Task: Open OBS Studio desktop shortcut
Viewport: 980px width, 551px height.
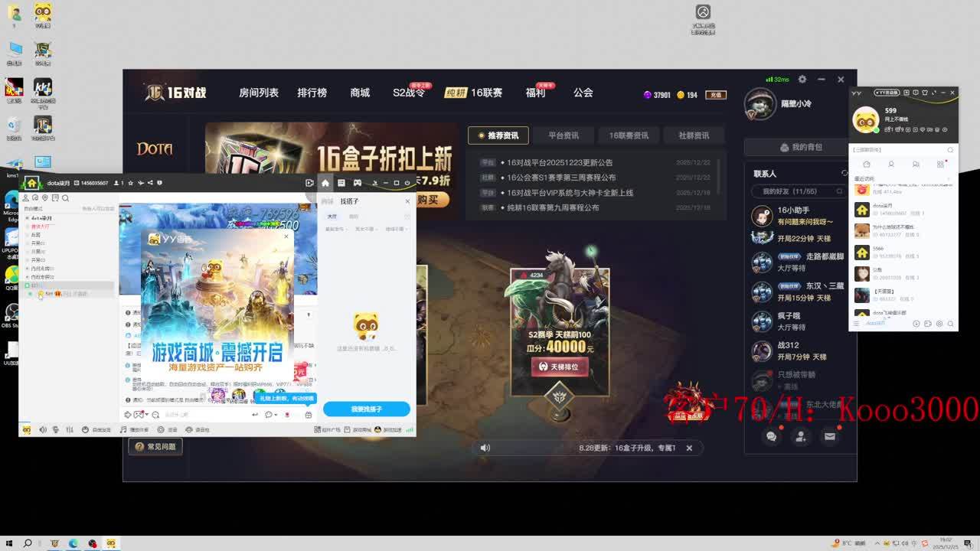Action: [x=11, y=315]
